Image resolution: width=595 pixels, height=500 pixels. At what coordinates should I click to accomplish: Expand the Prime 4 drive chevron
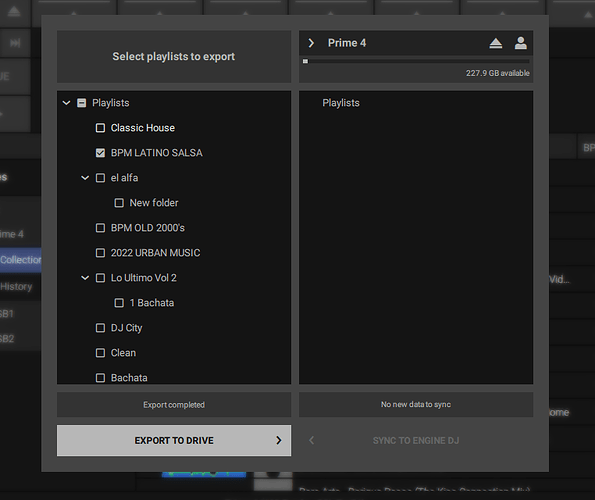(311, 43)
